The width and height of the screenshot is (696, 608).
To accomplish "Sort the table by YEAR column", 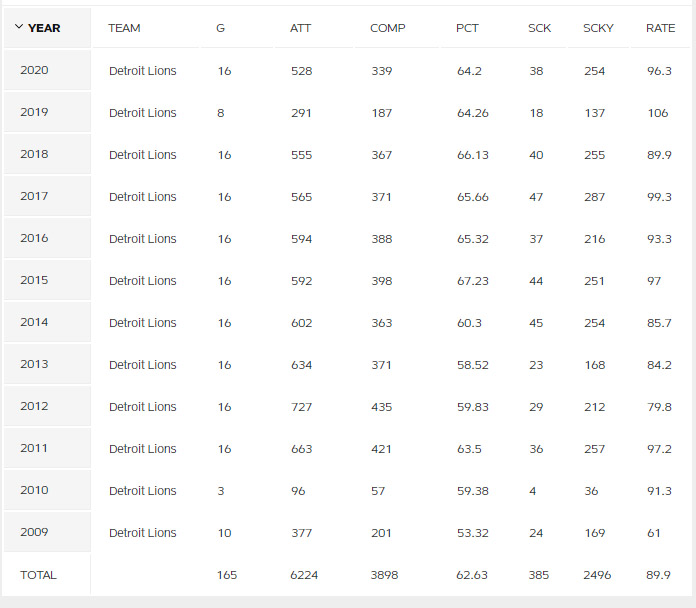I will (44, 28).
